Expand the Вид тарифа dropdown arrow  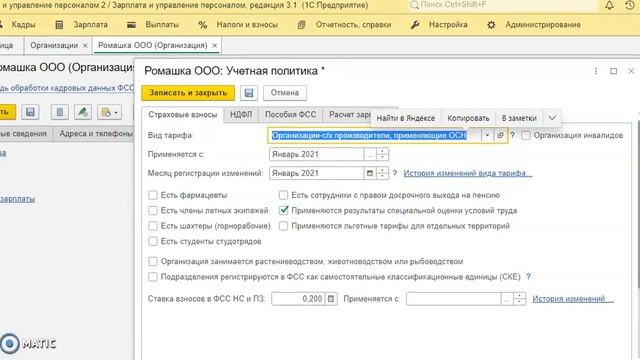[x=487, y=135]
